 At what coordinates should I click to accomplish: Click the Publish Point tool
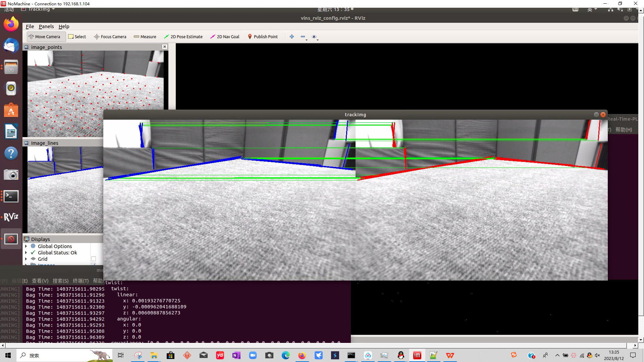[263, 37]
